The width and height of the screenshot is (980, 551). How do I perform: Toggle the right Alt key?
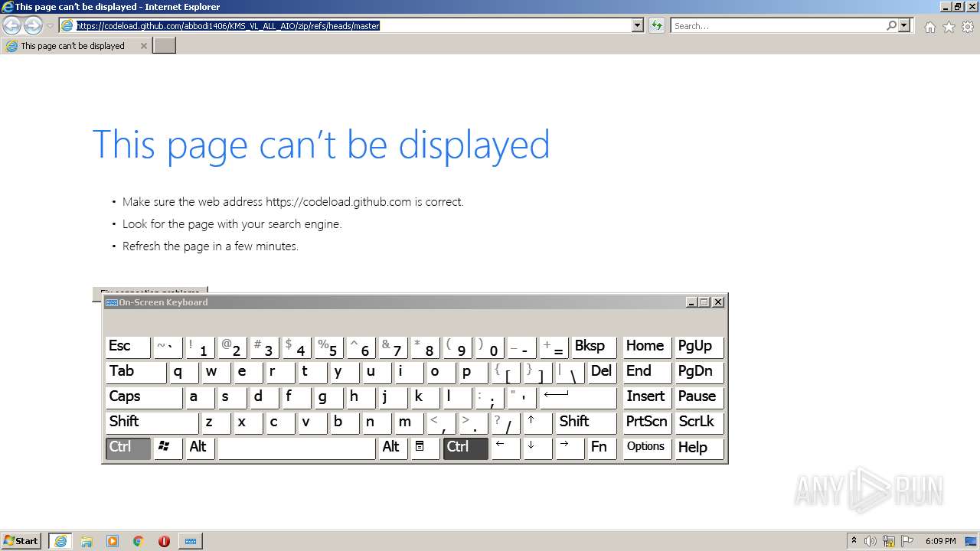[393, 447]
